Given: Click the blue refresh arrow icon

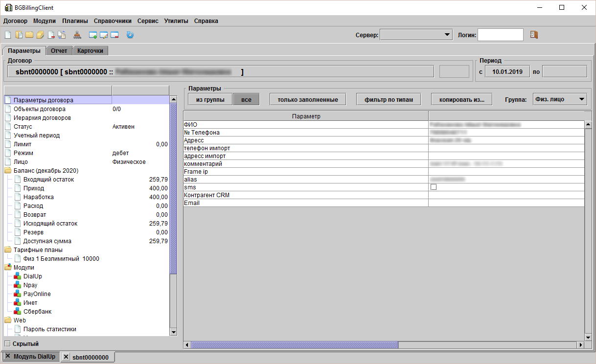Looking at the screenshot, I should (130, 35).
